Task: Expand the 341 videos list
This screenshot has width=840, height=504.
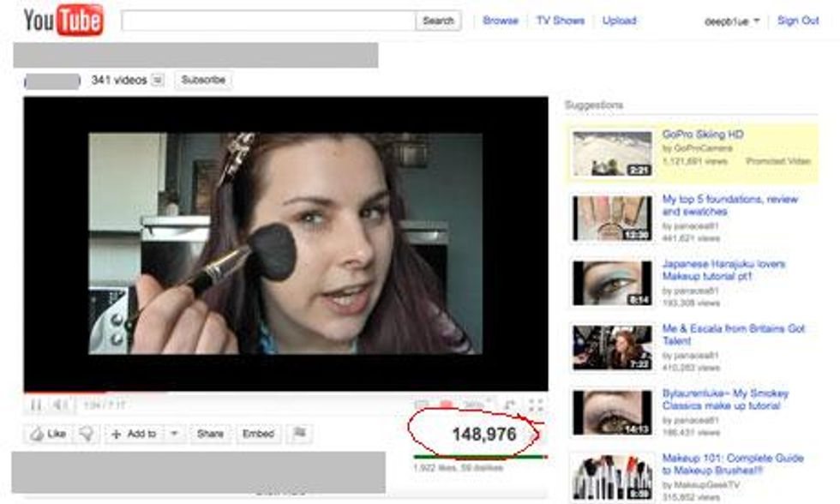Action: [x=158, y=81]
